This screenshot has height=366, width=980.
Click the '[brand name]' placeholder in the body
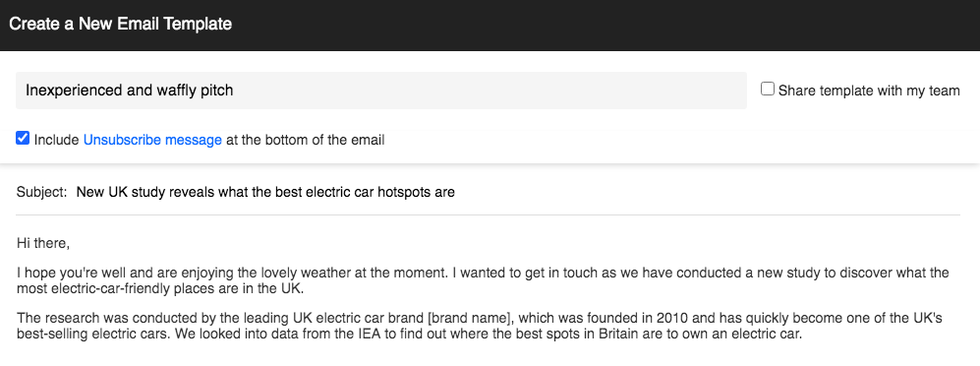[x=470, y=319]
